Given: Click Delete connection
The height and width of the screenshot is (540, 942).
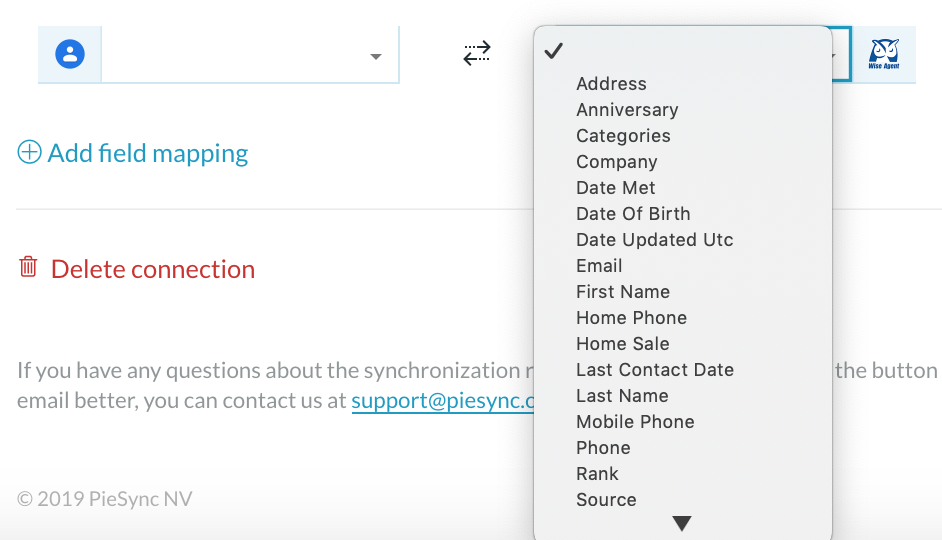Looking at the screenshot, I should coord(153,269).
